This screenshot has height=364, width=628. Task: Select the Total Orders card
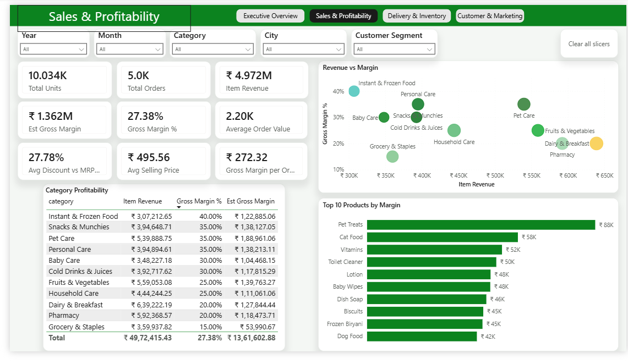point(163,80)
